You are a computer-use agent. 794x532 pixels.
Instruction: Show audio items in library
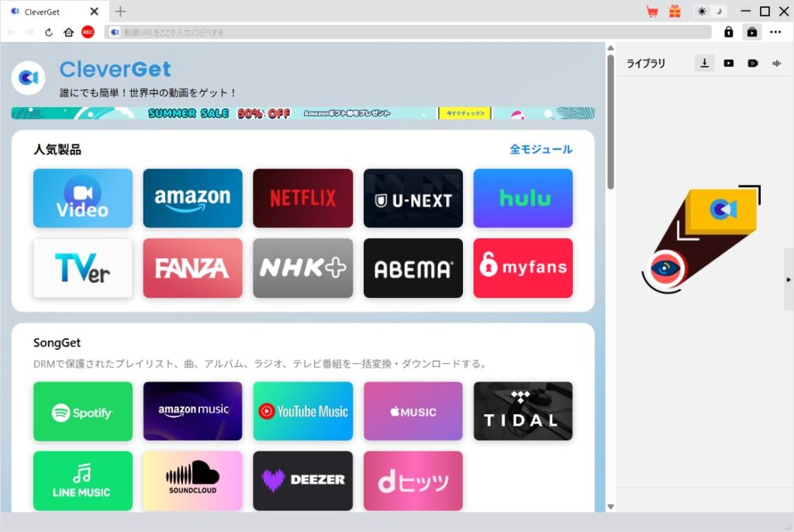click(x=776, y=64)
